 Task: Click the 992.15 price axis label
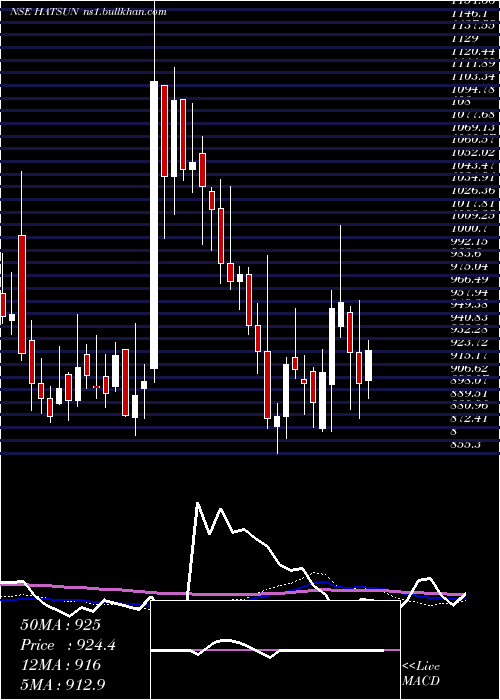point(470,241)
